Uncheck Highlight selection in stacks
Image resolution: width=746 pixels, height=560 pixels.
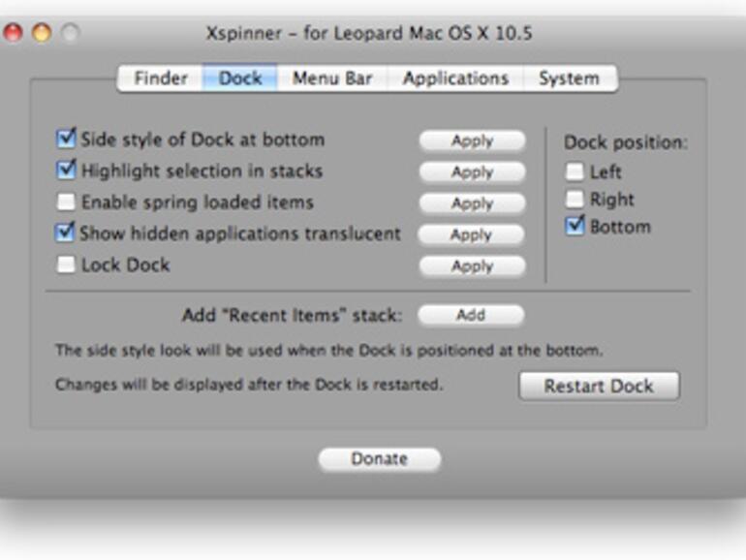coord(66,171)
